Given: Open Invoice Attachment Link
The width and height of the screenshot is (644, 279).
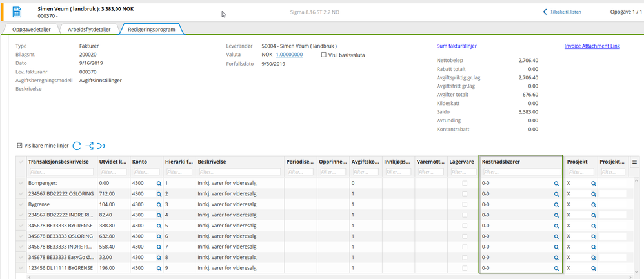Looking at the screenshot, I should point(592,46).
